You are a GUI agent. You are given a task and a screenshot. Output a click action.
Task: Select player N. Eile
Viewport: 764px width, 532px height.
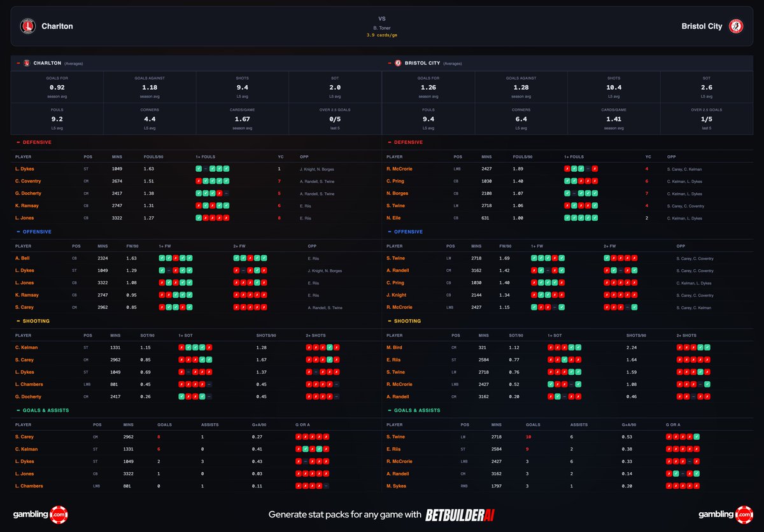tap(394, 218)
